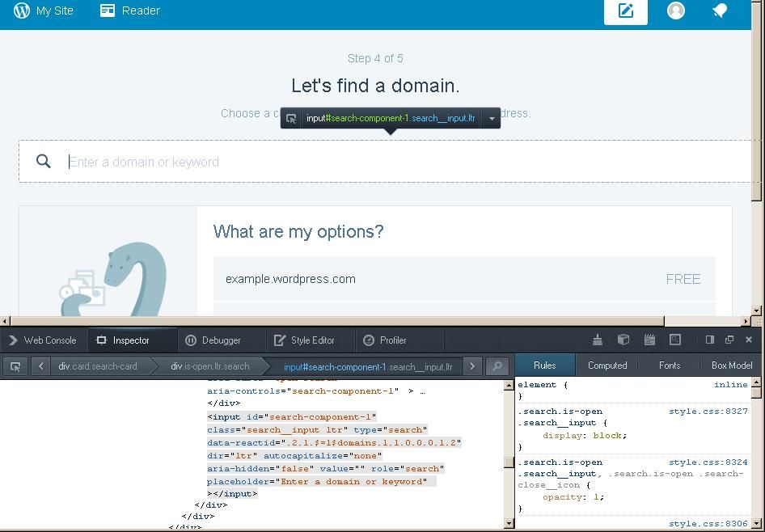Toggle the 3D view cube icon
Screen dimensions: 765x532
coord(623,340)
